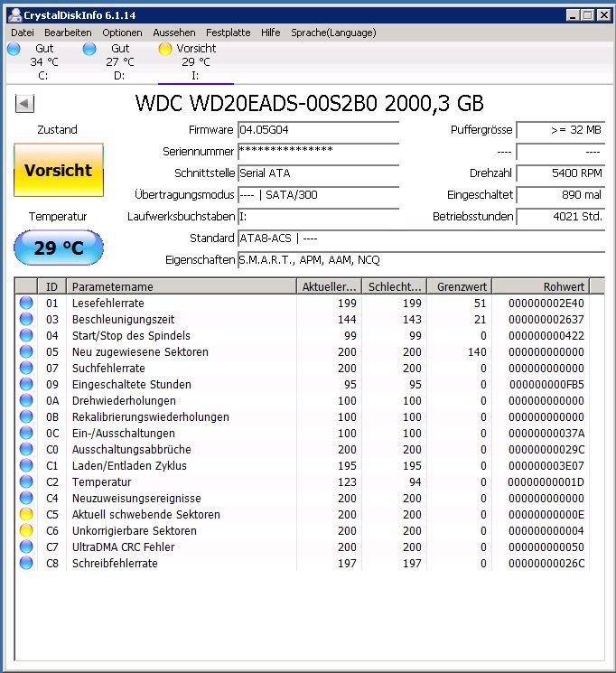Screen dimensions: 616x673
Task: Open the Sprache(Language) menu
Action: pyautogui.click(x=333, y=33)
